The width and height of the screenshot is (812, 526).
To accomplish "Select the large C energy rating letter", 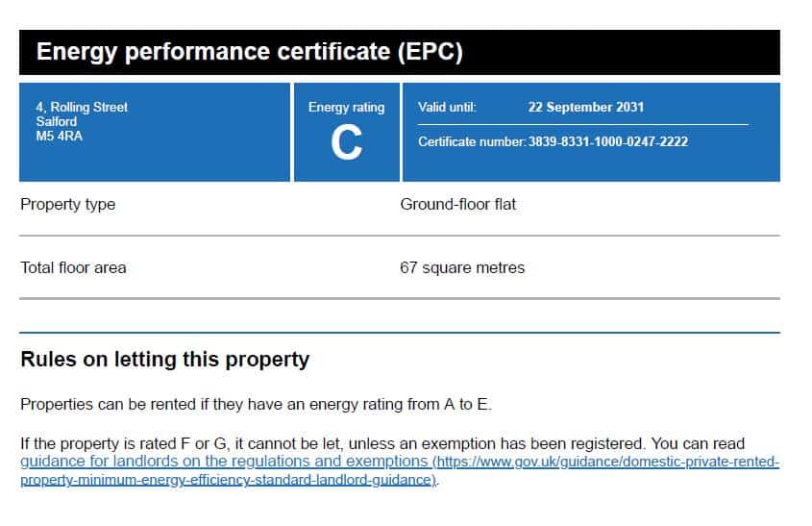I will (346, 143).
